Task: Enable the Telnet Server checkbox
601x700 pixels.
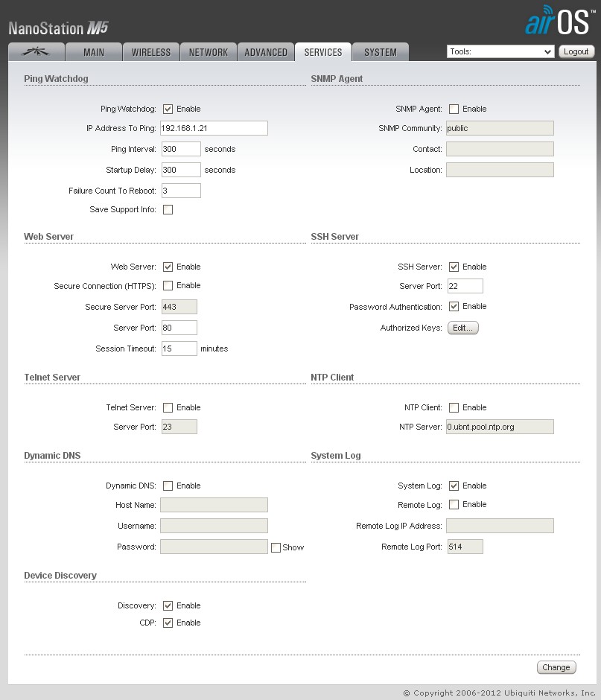Action: (168, 407)
